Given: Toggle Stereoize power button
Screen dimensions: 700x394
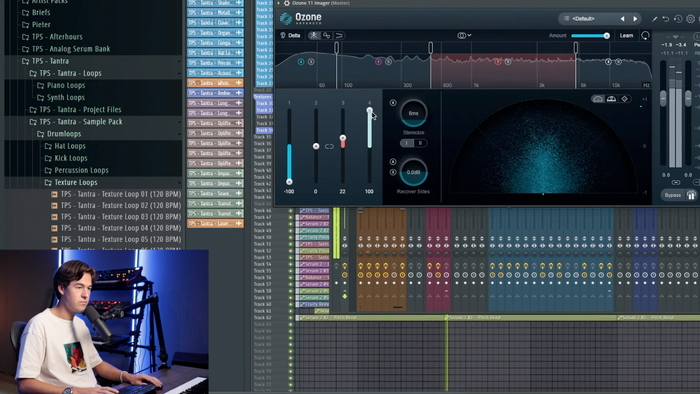Looking at the screenshot, I should click(393, 103).
